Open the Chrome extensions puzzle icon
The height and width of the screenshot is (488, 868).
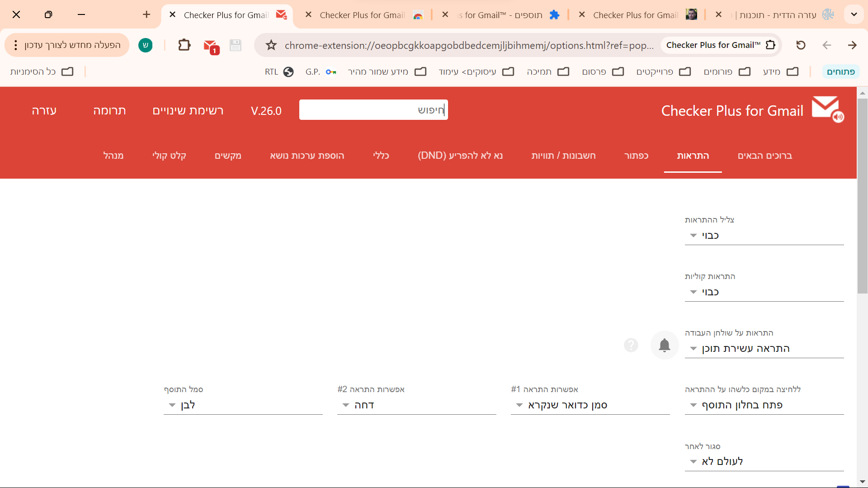click(184, 45)
